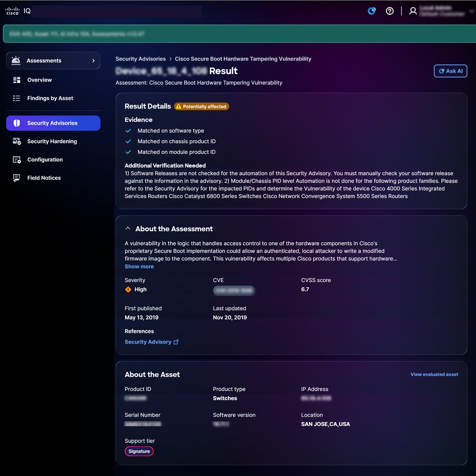Click the Result Details heading
The width and height of the screenshot is (476, 476).
pos(148,106)
